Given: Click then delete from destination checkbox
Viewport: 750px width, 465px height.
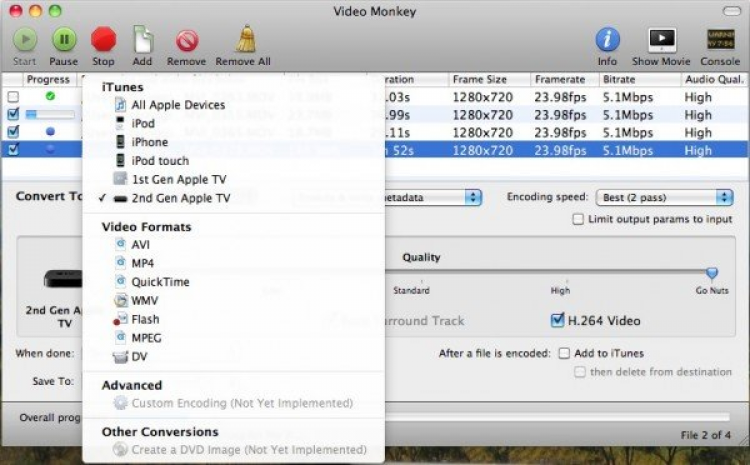Looking at the screenshot, I should 580,372.
